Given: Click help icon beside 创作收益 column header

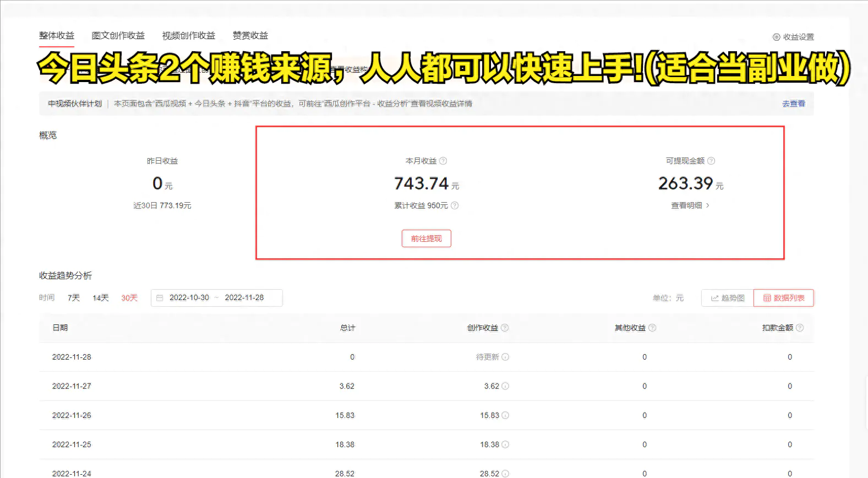Looking at the screenshot, I should click(x=505, y=328).
